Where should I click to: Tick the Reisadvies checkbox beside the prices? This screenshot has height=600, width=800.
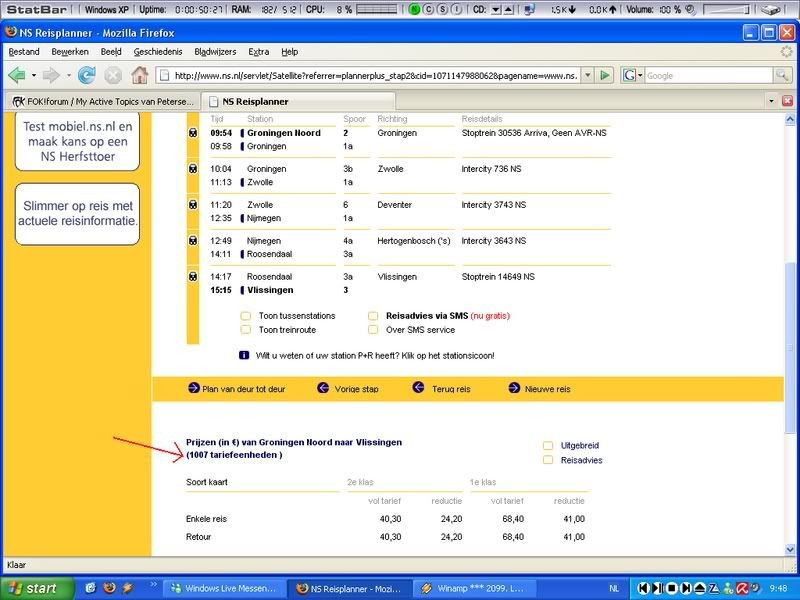pyautogui.click(x=548, y=460)
